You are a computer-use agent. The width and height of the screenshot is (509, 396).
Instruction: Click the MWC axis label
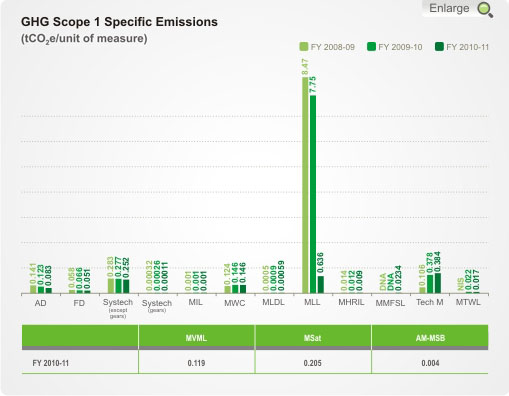235,303
